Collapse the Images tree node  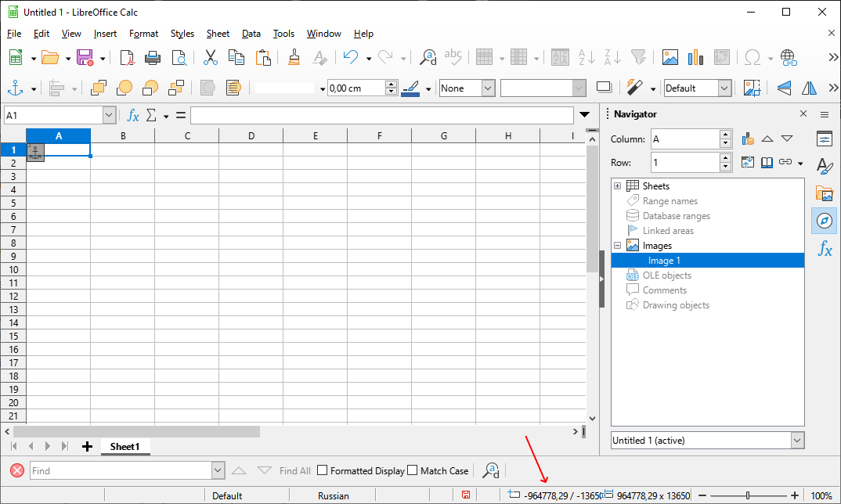click(617, 246)
